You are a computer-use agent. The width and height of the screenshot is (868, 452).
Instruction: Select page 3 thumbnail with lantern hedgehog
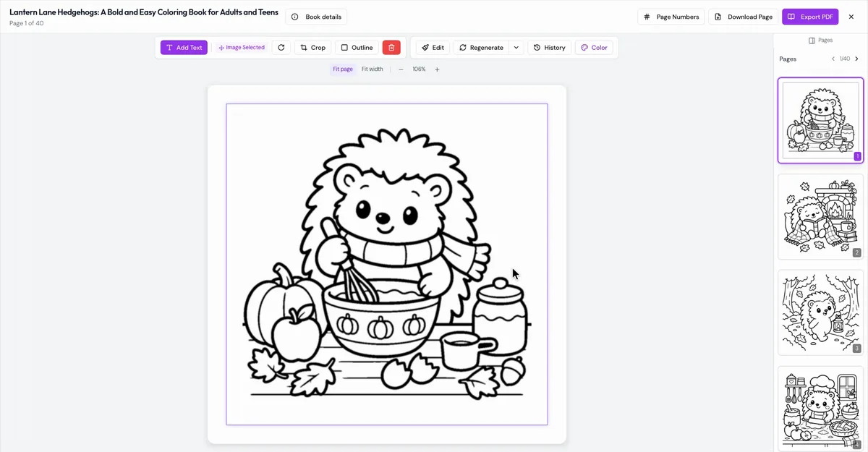pos(820,312)
